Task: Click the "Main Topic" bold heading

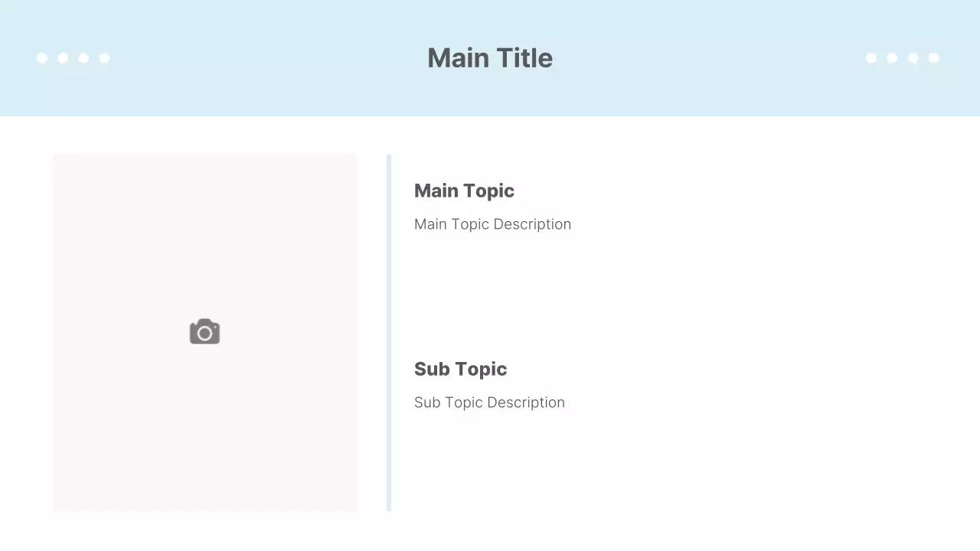Action: tap(464, 191)
